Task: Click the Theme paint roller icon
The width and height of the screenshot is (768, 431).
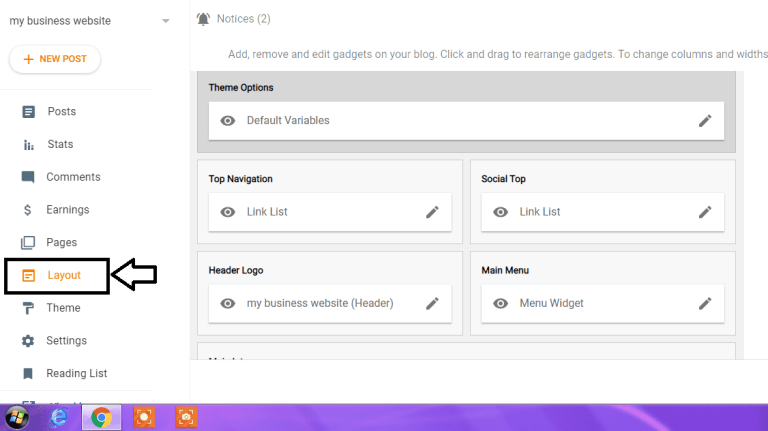Action: [x=28, y=309]
